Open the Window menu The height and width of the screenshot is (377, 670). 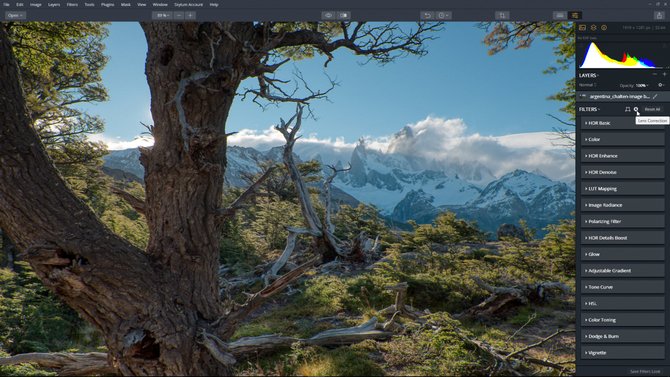click(x=160, y=5)
